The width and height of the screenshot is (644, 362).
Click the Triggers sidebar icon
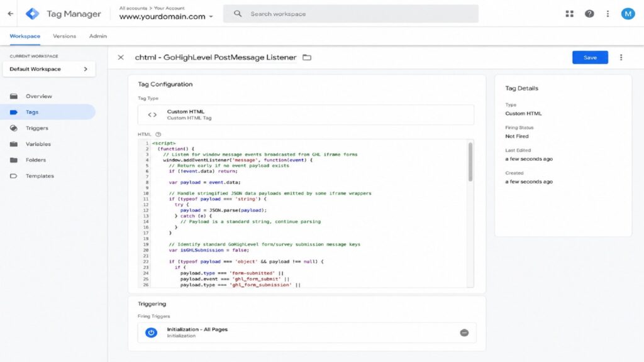coord(14,128)
